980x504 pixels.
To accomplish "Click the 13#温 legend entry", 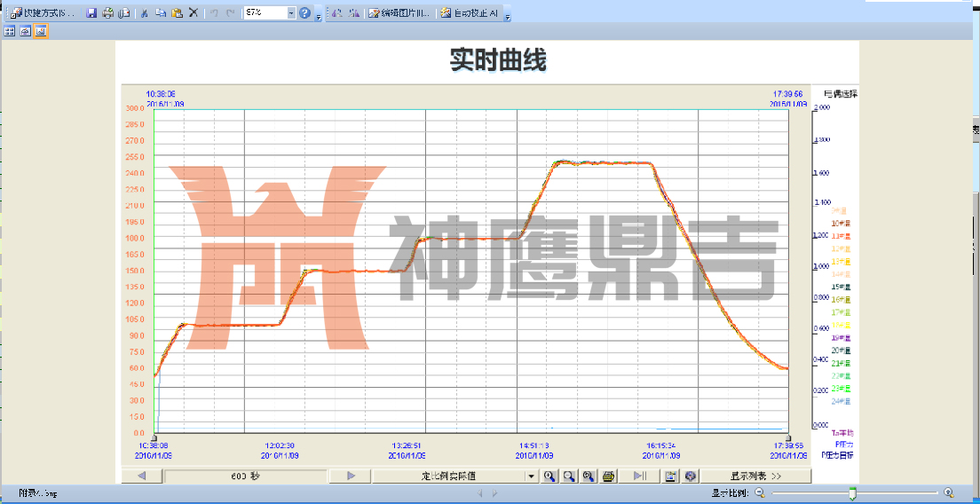I will coord(841,261).
